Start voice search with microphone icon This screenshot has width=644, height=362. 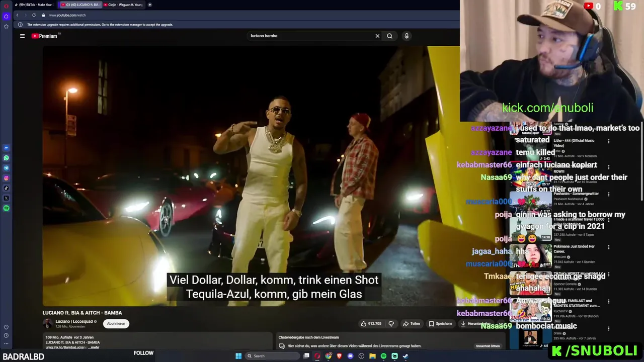(x=407, y=36)
